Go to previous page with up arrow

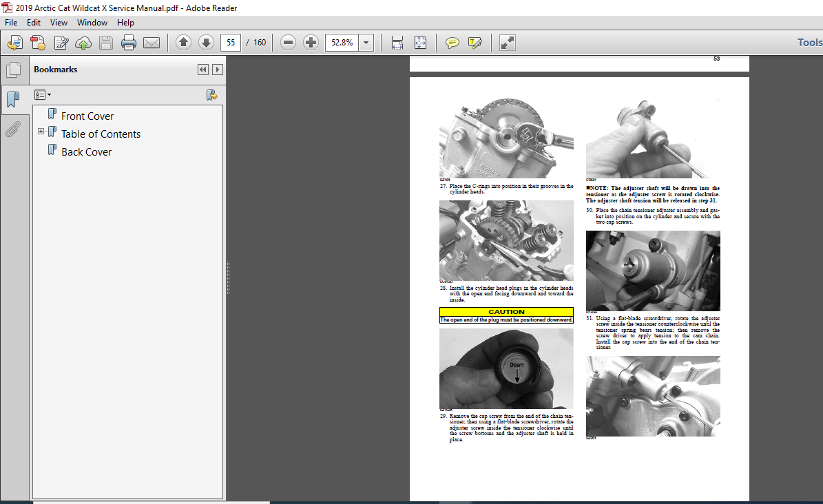183,43
